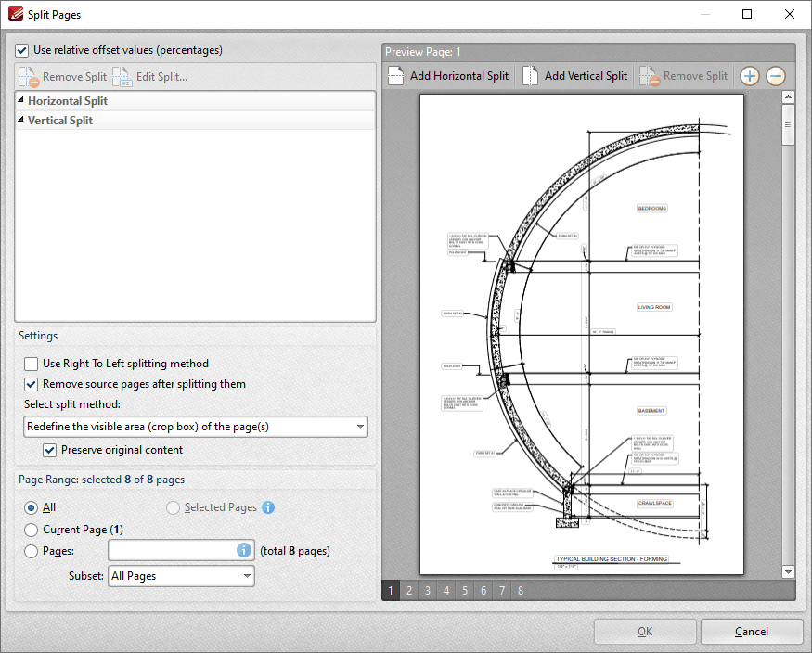Click the info icon beside the Pages field
812x653 pixels.
[242, 550]
